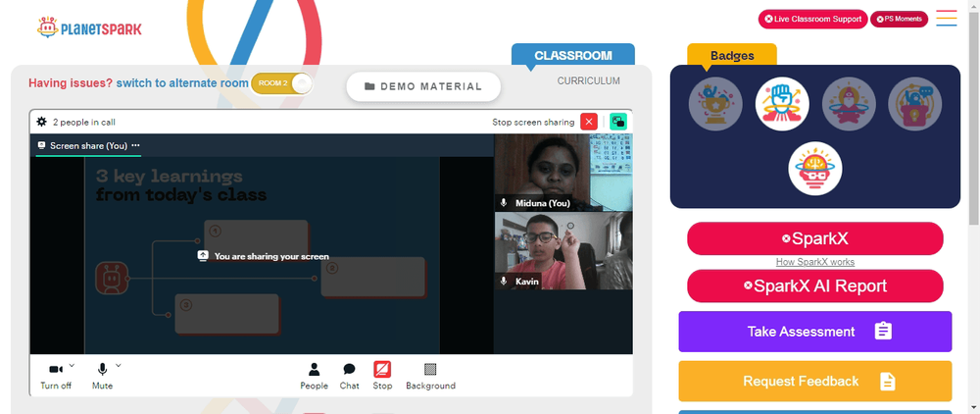Click Live Classroom Support button

pos(813,19)
